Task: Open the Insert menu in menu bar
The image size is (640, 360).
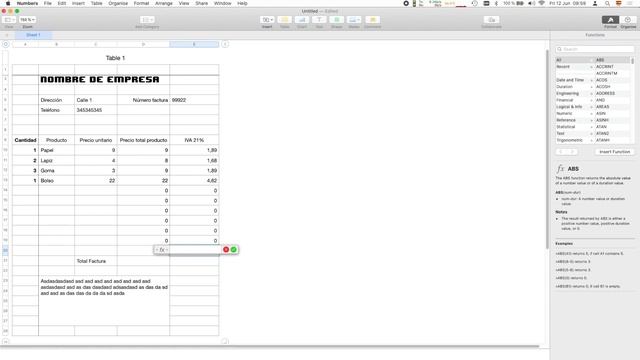Action: click(78, 3)
